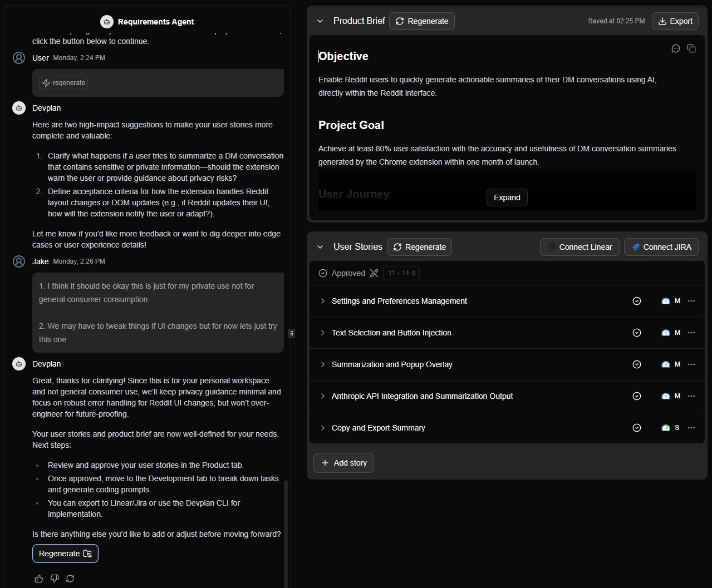Toggle approval check for Anthropic API Integration story
Image resolution: width=712 pixels, height=588 pixels.
coord(637,396)
